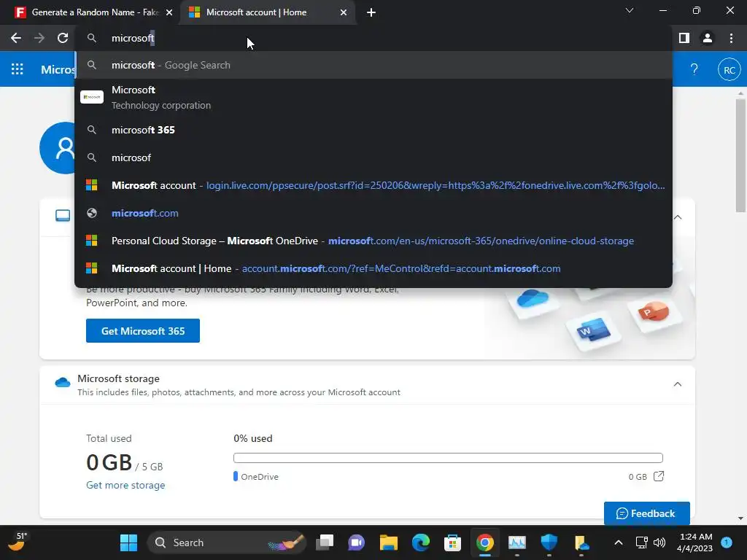Open the monitor chart app on taskbar
The height and width of the screenshot is (560, 747).
517,542
